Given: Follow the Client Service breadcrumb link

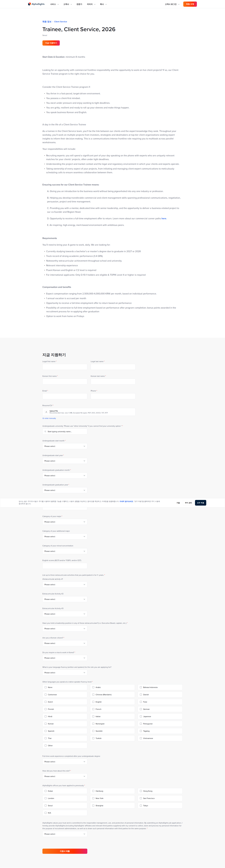Looking at the screenshot, I should pyautogui.click(x=61, y=22).
